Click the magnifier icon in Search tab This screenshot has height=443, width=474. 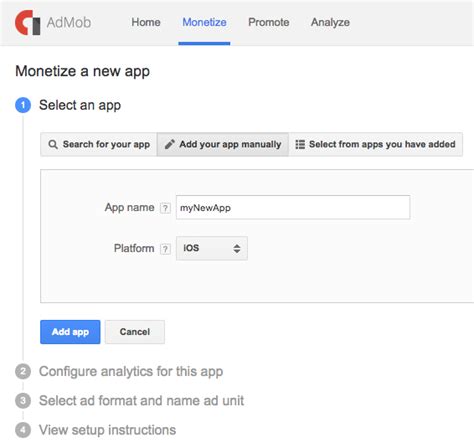click(53, 145)
